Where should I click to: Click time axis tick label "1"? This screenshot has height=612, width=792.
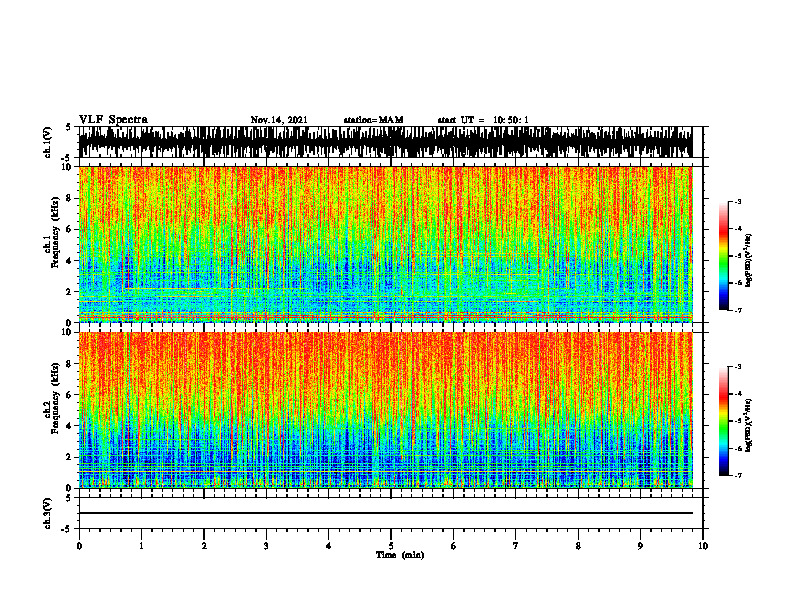coord(141,546)
